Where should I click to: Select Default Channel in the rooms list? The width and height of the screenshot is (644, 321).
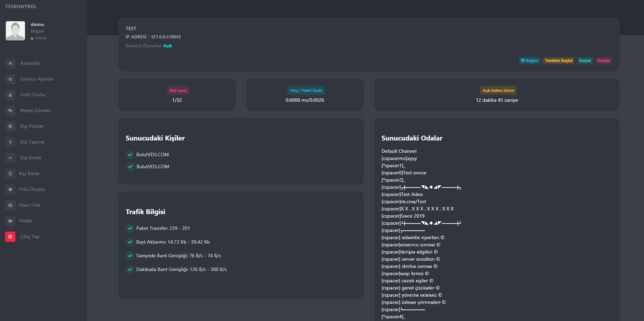399,151
